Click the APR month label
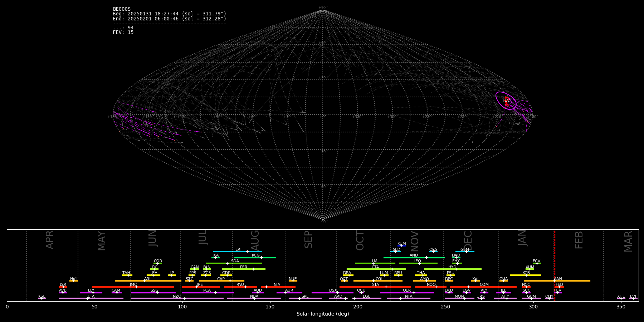The height and width of the screenshot is (322, 644). [50, 240]
